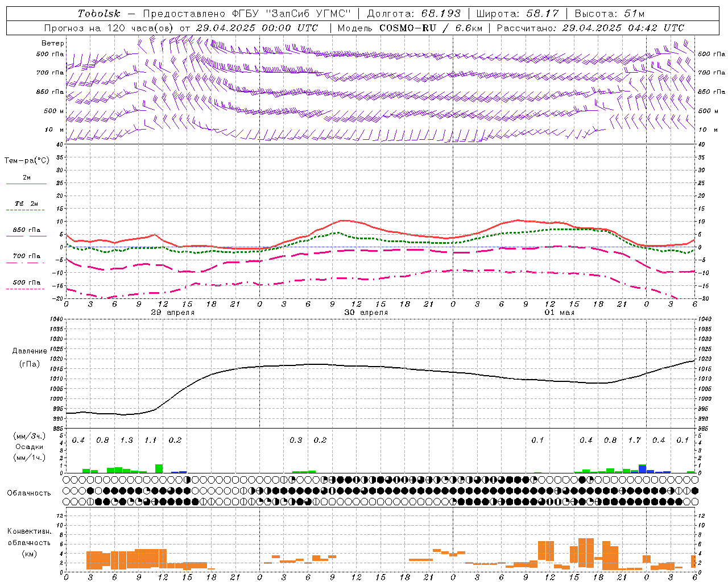
Task: Click the 'Модель COSMO-RU / 6.6км' model label
Action: [x=410, y=28]
